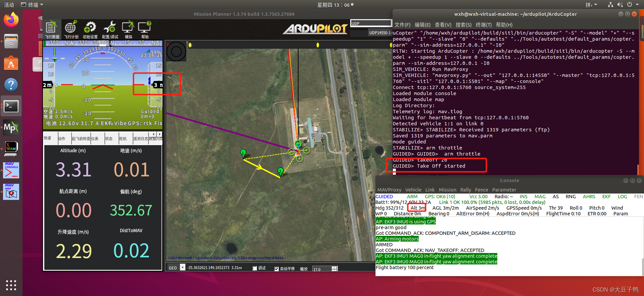Show the applications grid
The height and width of the screenshot is (296, 644).
click(11, 285)
